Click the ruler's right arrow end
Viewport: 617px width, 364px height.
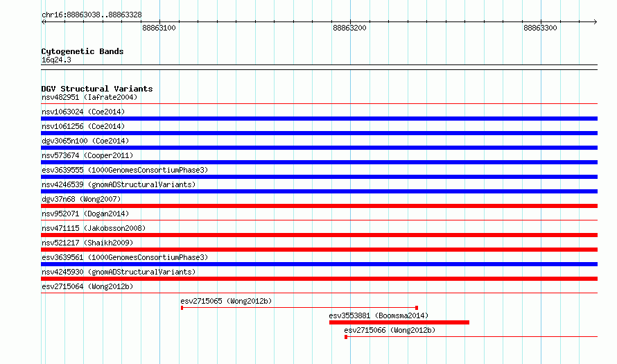(596, 21)
